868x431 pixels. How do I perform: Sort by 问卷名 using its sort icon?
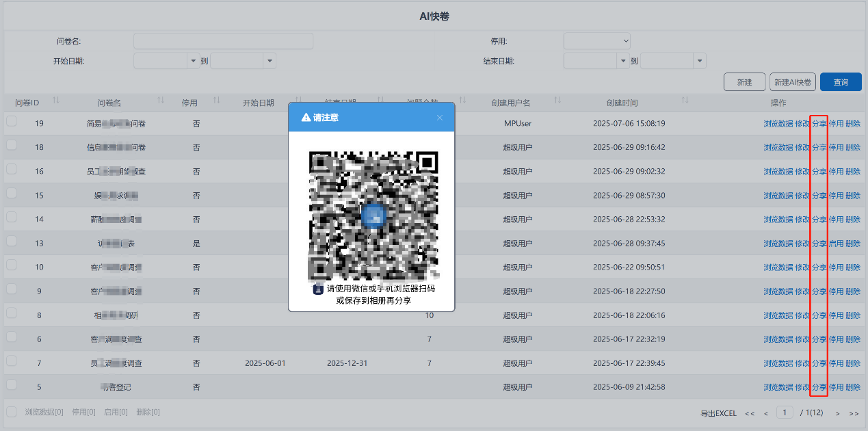tap(161, 101)
